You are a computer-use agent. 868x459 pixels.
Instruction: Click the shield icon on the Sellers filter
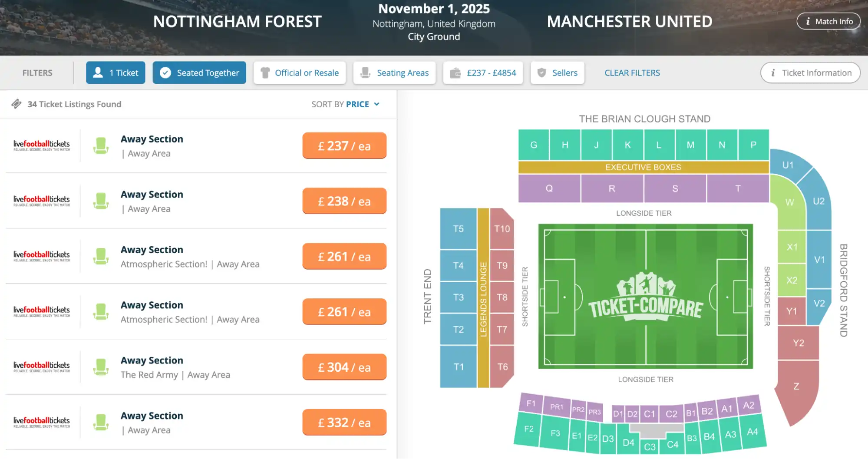click(542, 73)
